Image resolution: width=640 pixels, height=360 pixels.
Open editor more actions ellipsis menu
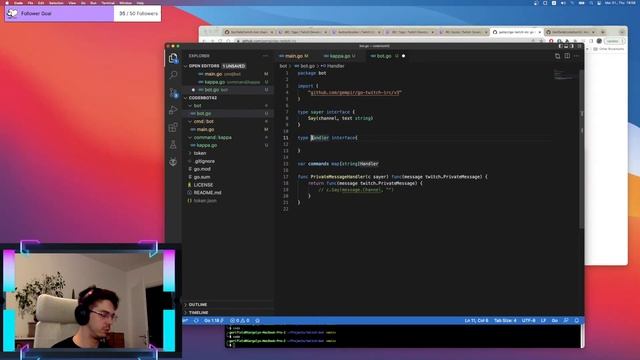(576, 56)
